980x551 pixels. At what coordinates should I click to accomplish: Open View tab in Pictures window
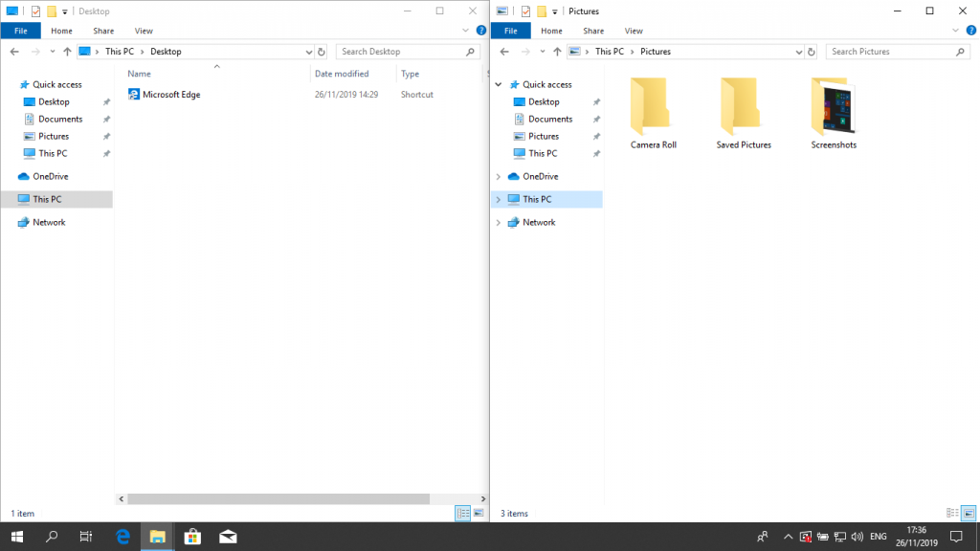pos(634,31)
